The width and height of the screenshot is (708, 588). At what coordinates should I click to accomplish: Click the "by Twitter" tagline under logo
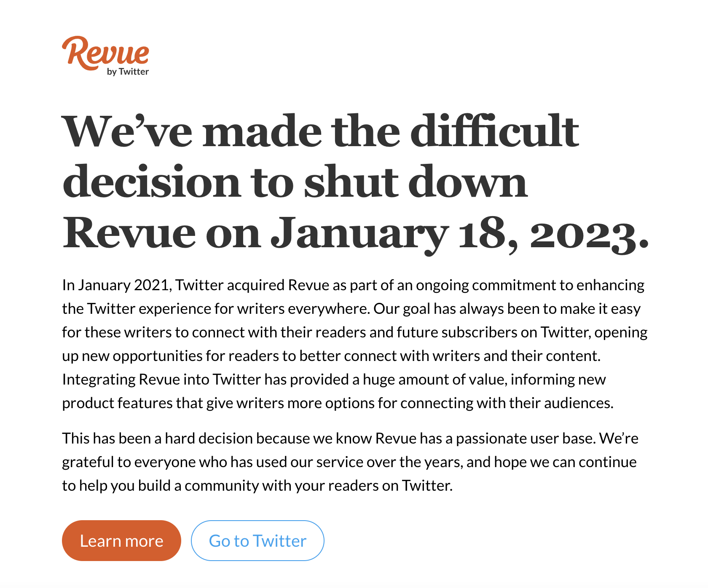pos(128,72)
